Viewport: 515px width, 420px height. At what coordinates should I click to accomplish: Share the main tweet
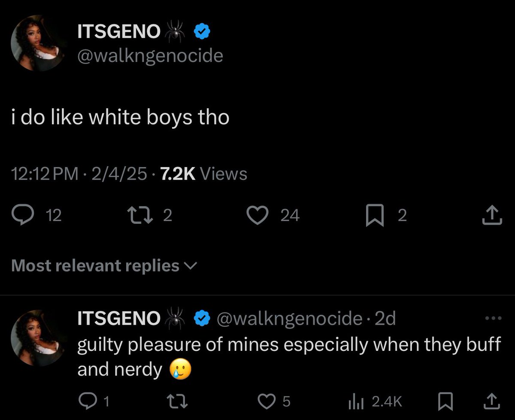(492, 215)
